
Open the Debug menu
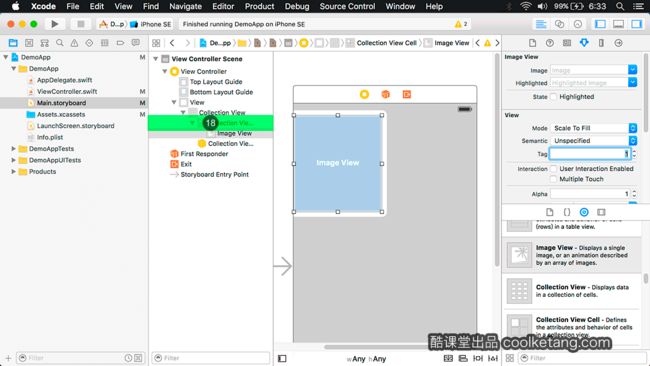[297, 6]
